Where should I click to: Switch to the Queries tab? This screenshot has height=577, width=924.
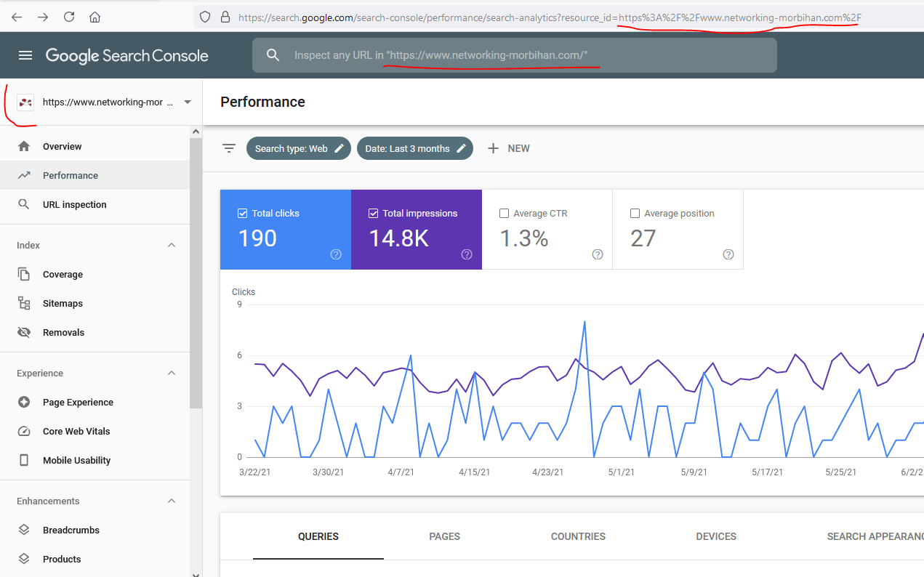pyautogui.click(x=318, y=536)
